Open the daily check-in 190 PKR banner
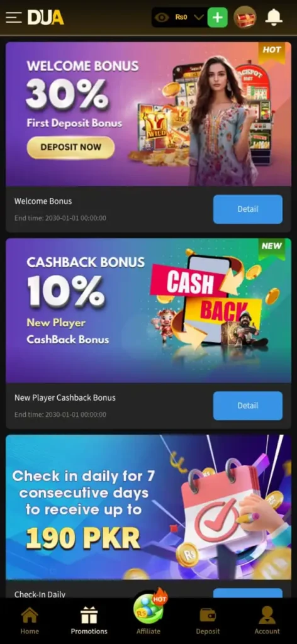 pos(148,508)
